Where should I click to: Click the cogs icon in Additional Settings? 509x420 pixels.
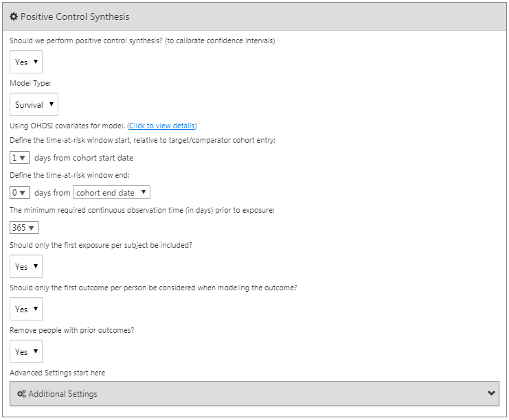tap(21, 394)
